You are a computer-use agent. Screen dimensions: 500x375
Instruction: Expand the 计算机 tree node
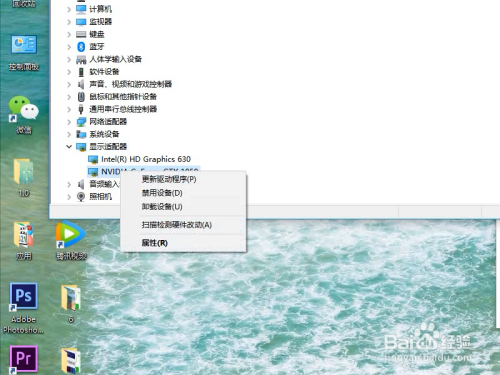pos(69,9)
